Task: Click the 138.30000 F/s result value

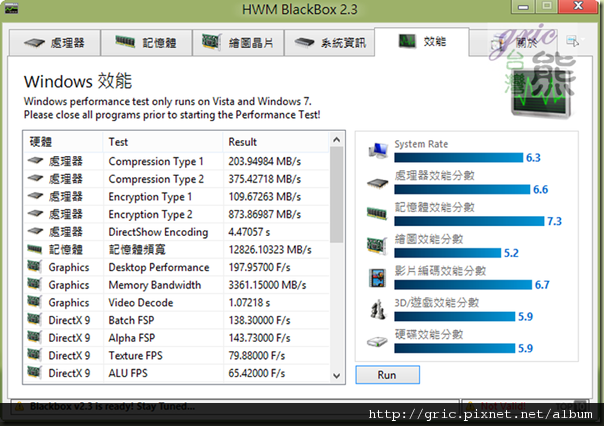Action: pyautogui.click(x=260, y=320)
